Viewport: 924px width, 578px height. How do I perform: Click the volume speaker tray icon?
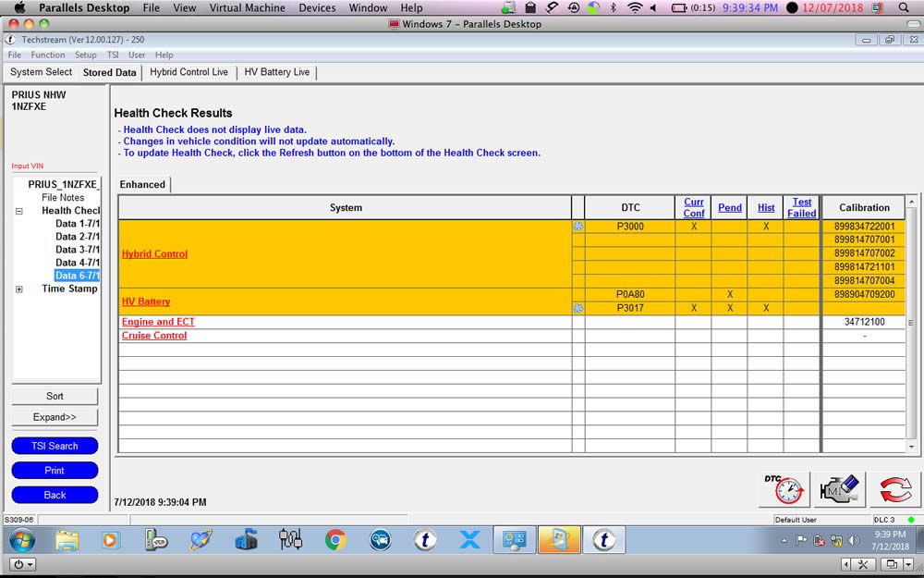coord(853,540)
